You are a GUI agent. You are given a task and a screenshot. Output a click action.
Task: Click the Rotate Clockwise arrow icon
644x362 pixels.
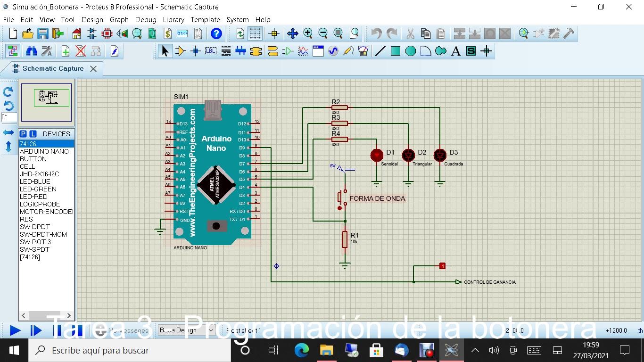coord(8,92)
